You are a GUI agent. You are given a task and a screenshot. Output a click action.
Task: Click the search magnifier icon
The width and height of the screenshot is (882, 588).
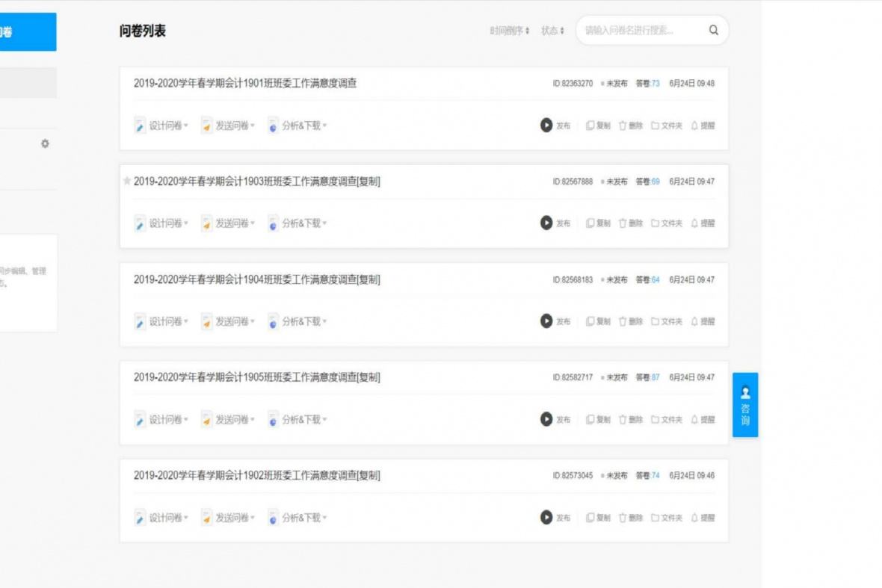713,31
